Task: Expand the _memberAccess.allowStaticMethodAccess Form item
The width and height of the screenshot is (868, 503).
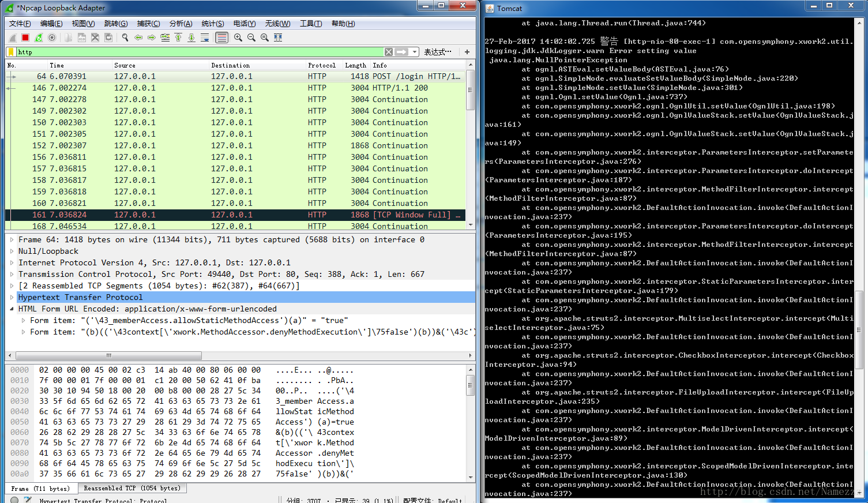Action: [x=23, y=320]
